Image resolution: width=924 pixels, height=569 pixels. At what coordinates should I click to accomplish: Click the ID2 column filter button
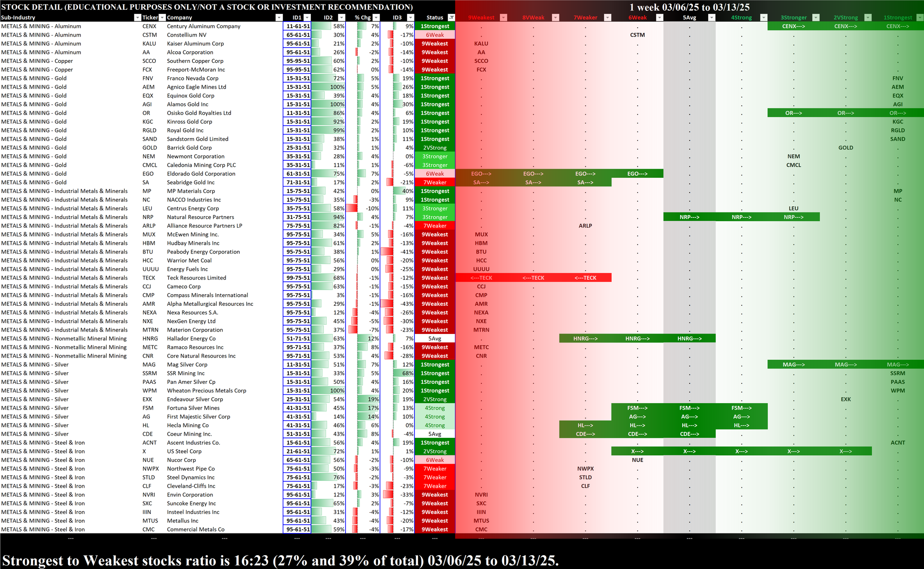pyautogui.click(x=341, y=18)
